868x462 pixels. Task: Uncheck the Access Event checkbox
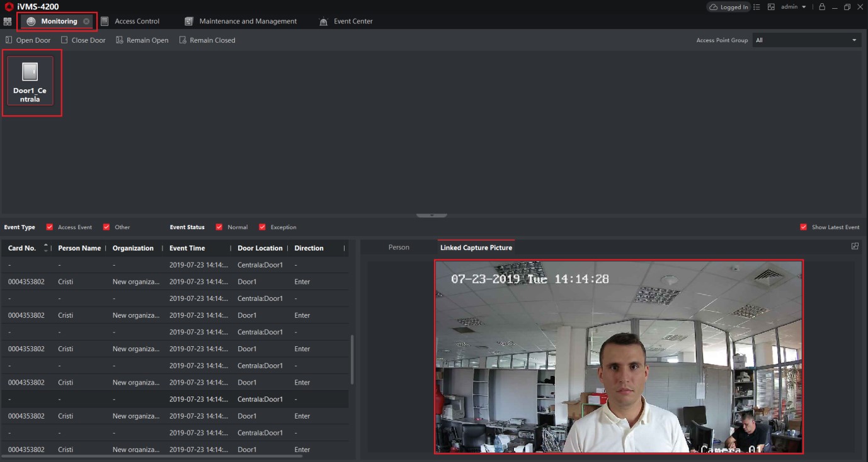pos(50,227)
